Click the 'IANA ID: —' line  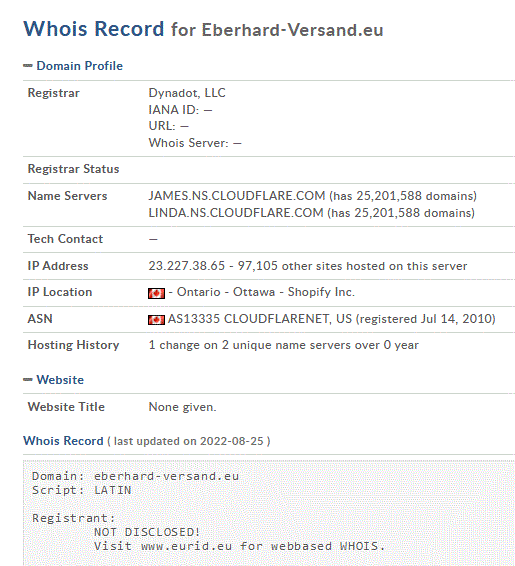tap(180, 110)
